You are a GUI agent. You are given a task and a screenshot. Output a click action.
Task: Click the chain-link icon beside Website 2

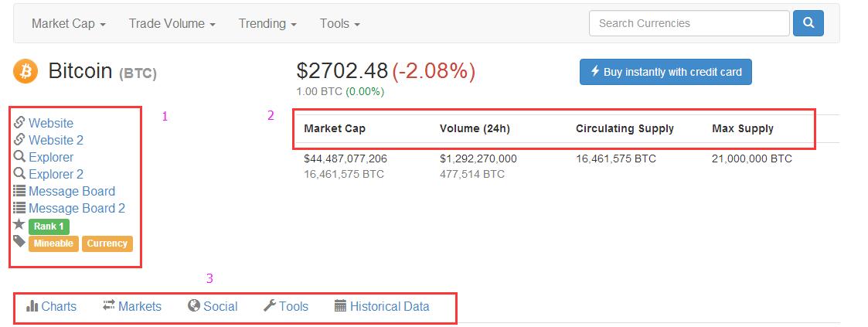19,139
